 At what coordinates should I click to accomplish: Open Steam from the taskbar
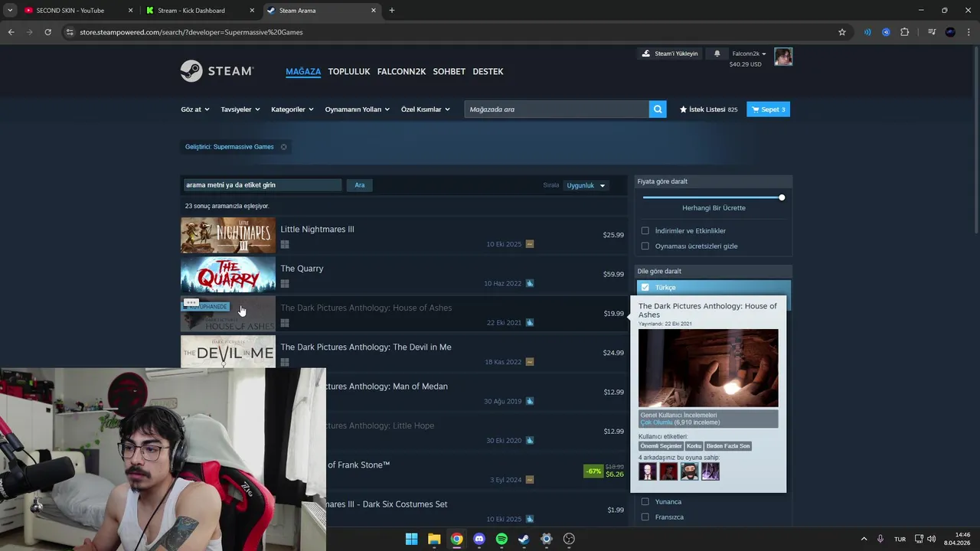[524, 539]
